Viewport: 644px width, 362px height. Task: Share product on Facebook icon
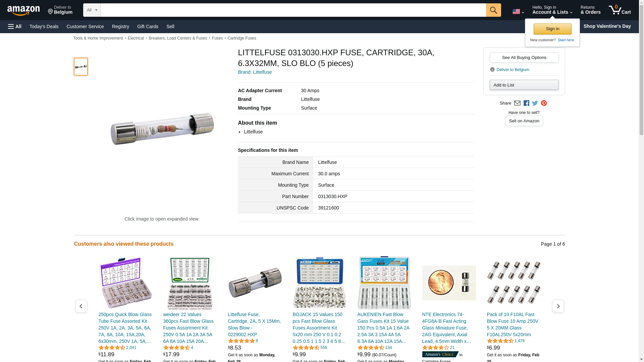526,103
